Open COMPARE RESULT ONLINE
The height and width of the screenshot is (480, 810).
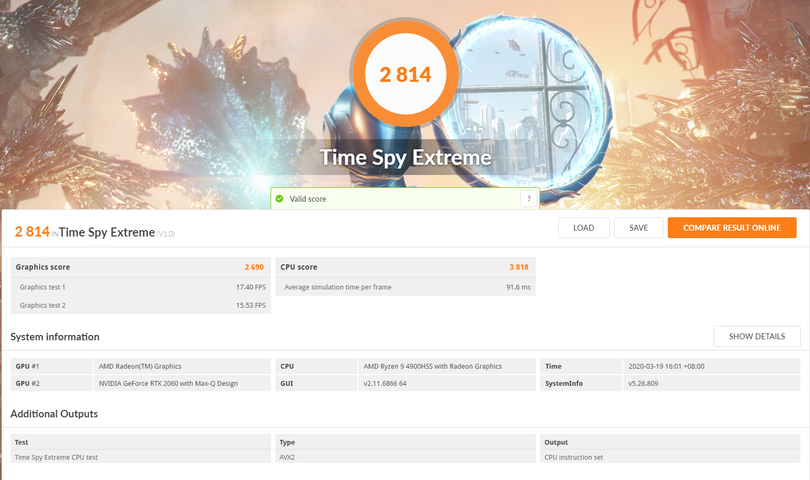pyautogui.click(x=732, y=228)
